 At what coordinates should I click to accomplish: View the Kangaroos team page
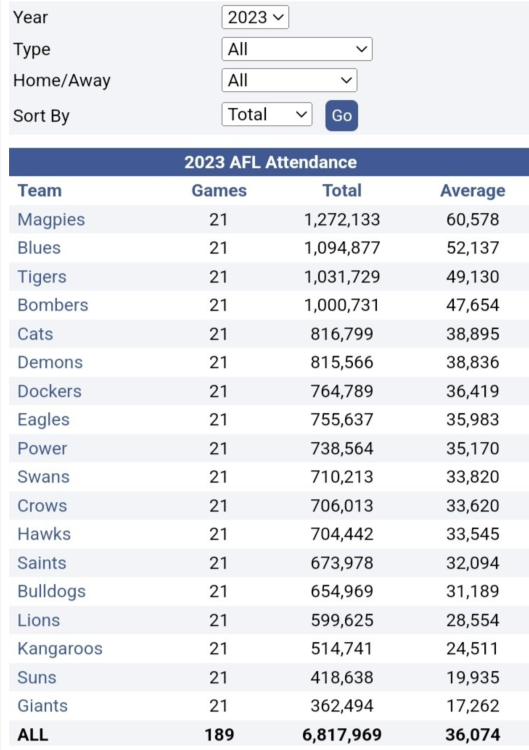[x=60, y=649]
